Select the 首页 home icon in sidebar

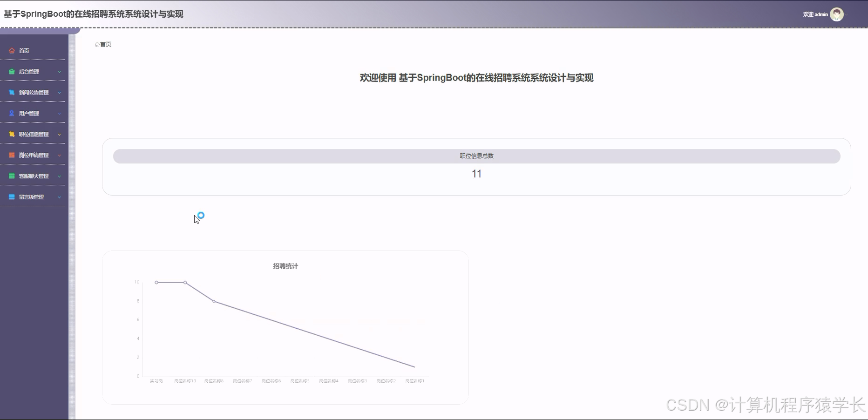(x=12, y=50)
